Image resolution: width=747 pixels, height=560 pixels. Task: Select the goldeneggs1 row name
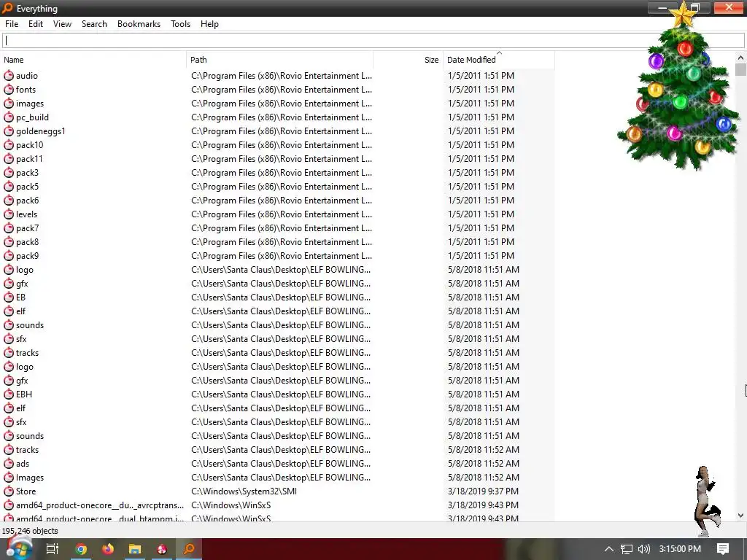point(41,131)
